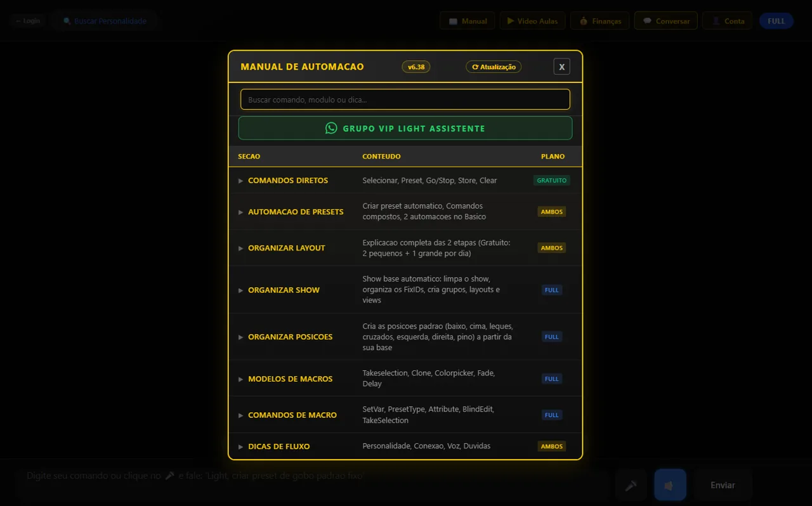Click the microphone icon button
The height and width of the screenshot is (506, 812).
631,485
